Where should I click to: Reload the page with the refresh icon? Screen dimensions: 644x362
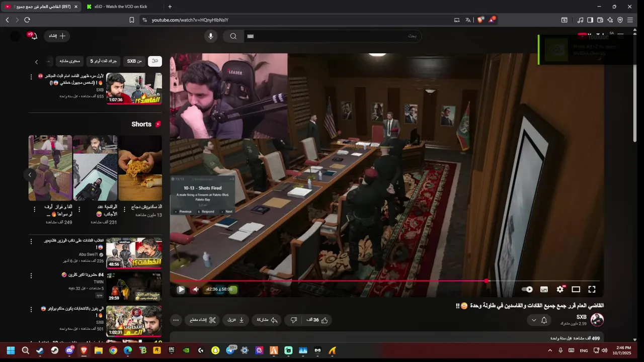pos(27,20)
